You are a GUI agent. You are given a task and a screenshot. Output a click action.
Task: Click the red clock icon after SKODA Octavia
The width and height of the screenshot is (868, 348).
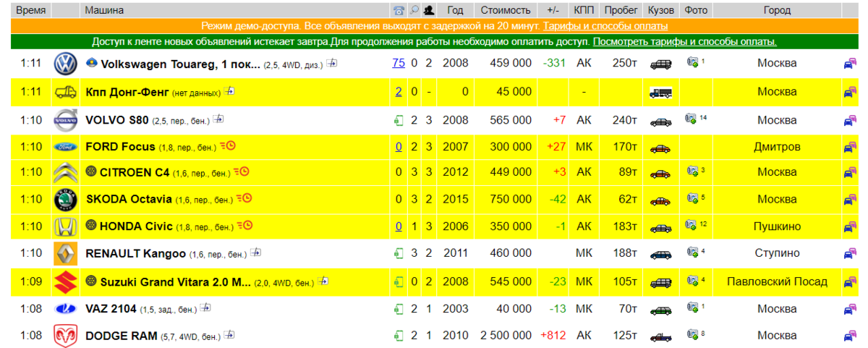pos(244,198)
